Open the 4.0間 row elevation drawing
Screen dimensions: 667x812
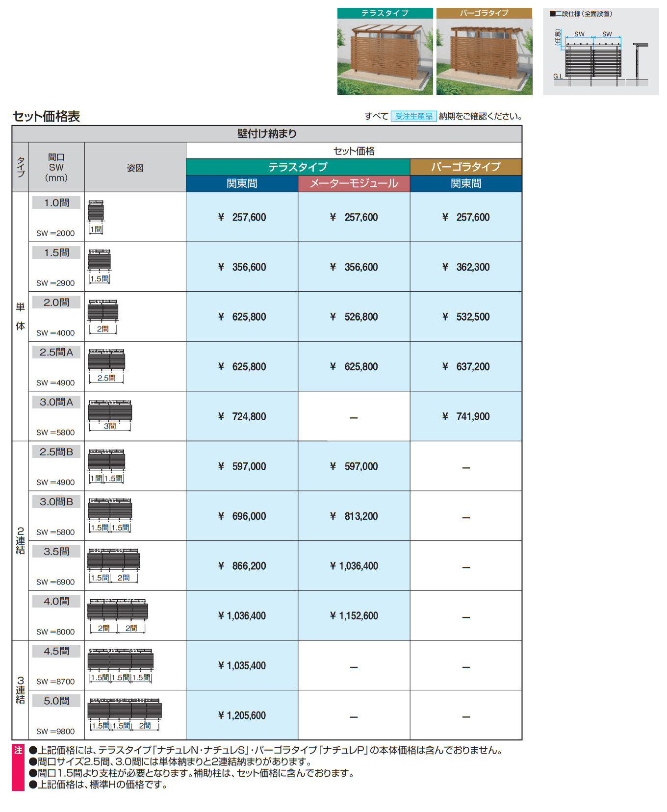[118, 615]
